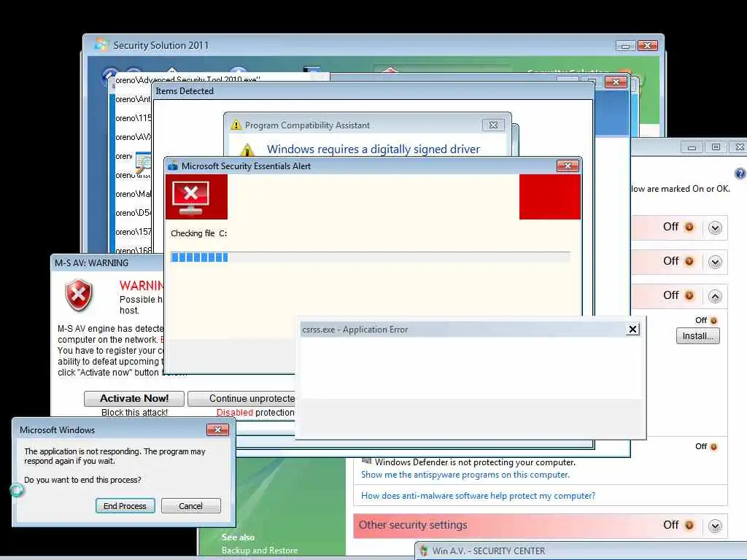The width and height of the screenshot is (747, 560).
Task: Close the Microsoft Windows not responding dialog
Action: point(217,430)
